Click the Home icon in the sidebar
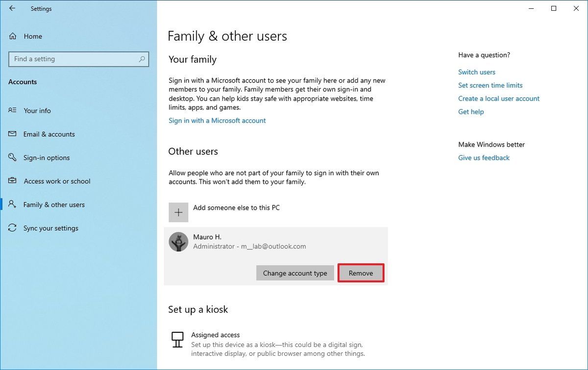The image size is (588, 370). point(12,36)
